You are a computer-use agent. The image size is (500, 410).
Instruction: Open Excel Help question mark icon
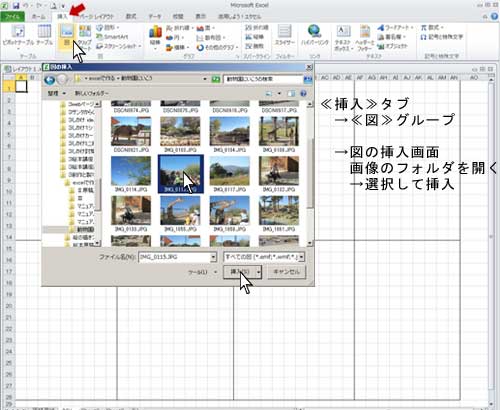pos(494,16)
